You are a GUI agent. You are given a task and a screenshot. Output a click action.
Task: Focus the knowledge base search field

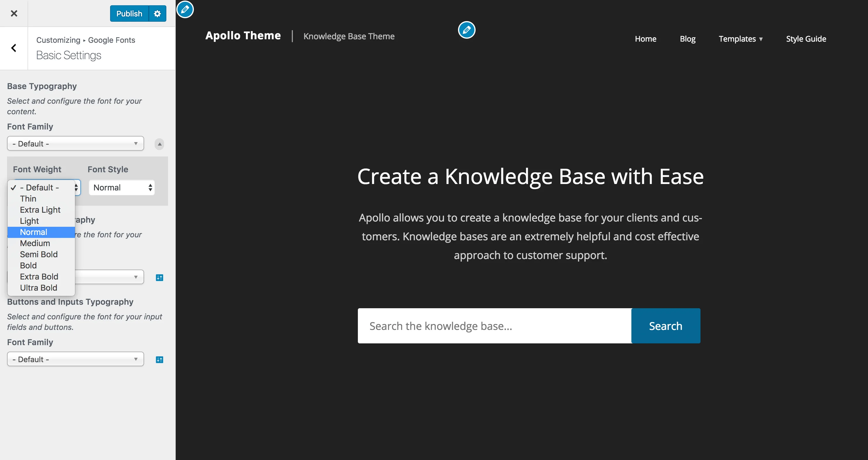[x=494, y=326]
